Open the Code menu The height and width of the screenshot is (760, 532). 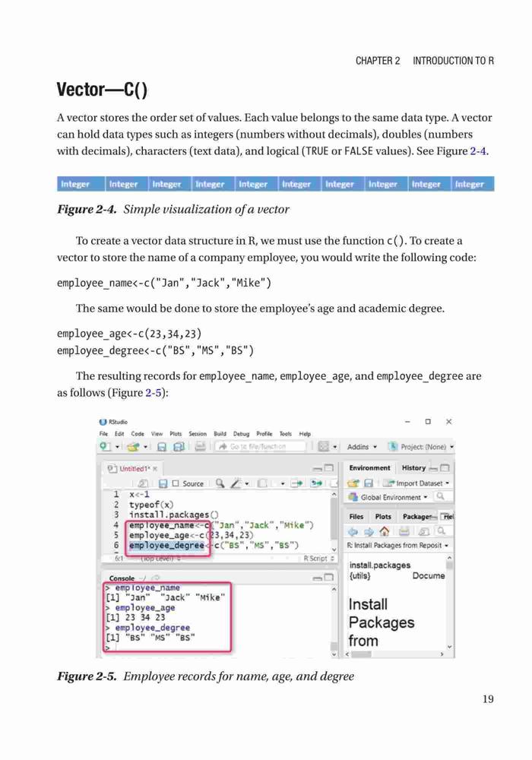tap(138, 434)
